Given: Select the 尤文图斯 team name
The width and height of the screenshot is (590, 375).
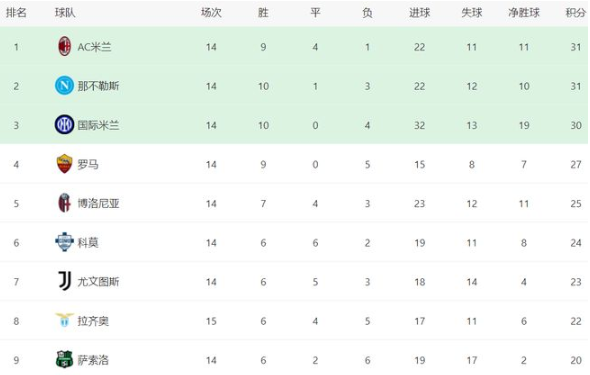Looking at the screenshot, I should tap(99, 282).
